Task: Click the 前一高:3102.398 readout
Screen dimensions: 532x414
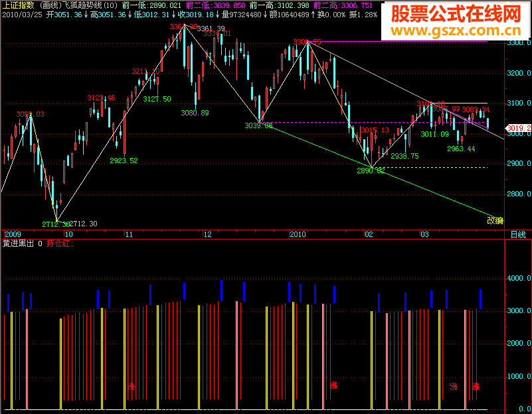Action: pyautogui.click(x=279, y=5)
